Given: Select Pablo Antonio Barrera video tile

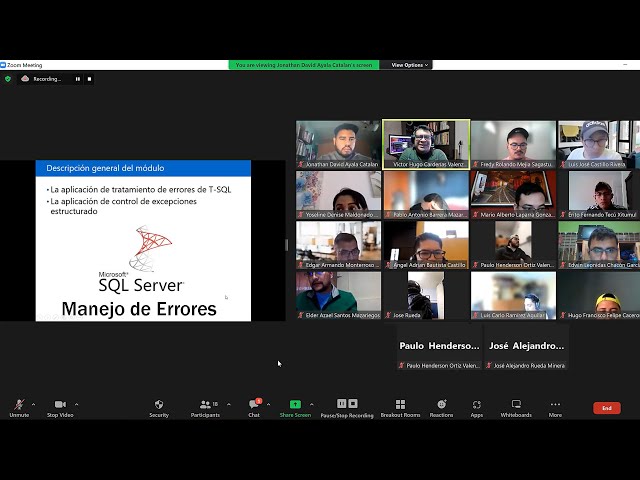Looking at the screenshot, I should tap(426, 195).
